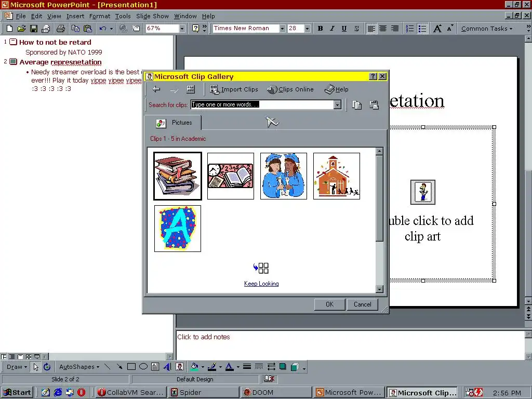Toggle Bullets list button
The width and height of the screenshot is (532, 399).
click(422, 29)
